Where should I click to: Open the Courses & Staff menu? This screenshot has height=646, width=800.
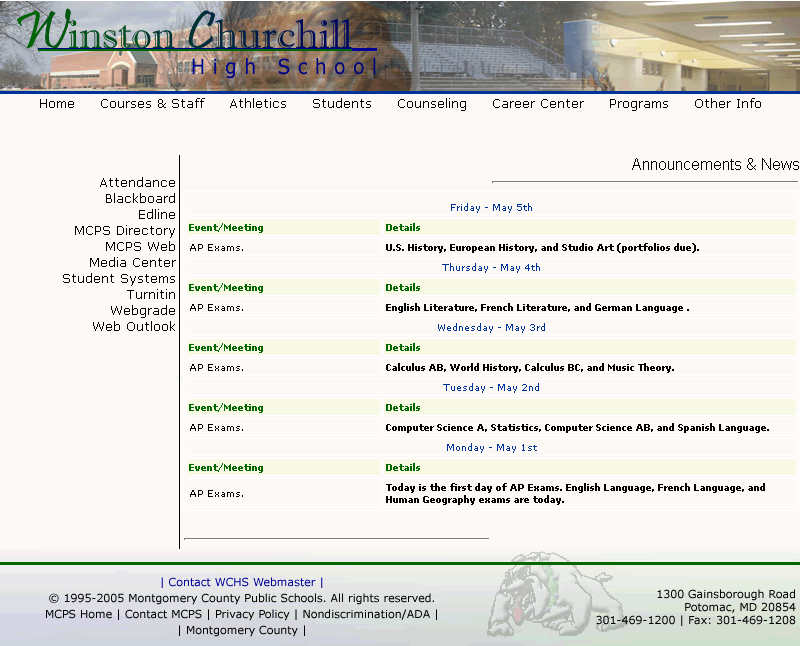point(152,104)
